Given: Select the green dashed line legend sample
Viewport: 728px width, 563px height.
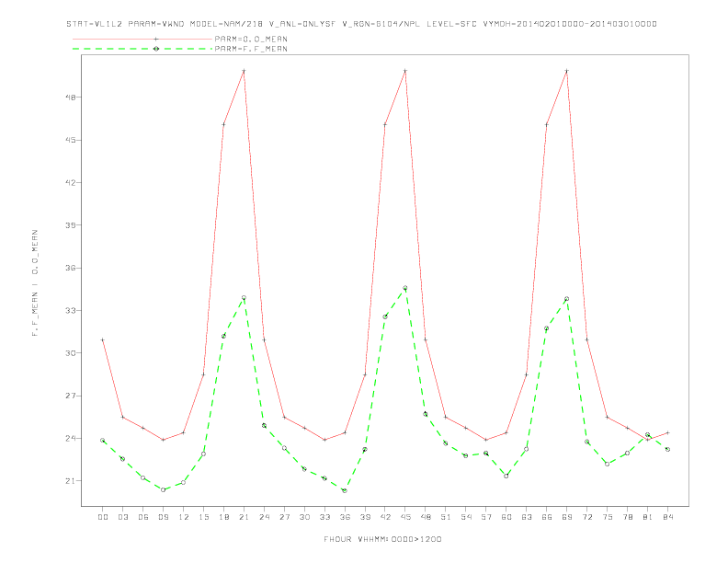Looking at the screenshot, I should point(142,49).
